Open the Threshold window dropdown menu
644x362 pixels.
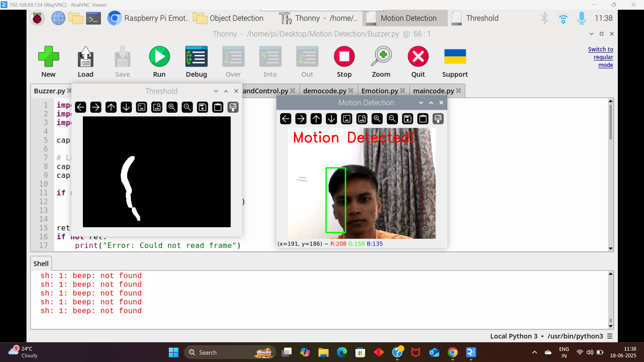(215, 91)
